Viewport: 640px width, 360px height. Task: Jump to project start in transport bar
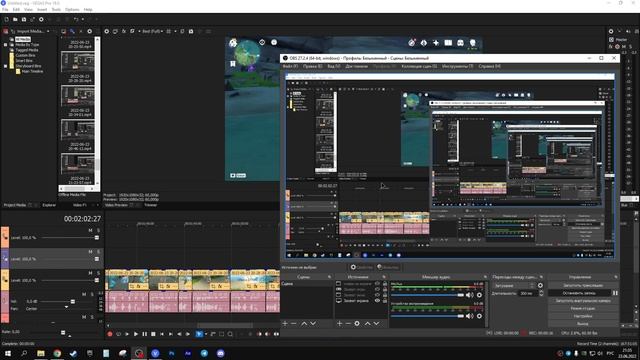coord(162,334)
